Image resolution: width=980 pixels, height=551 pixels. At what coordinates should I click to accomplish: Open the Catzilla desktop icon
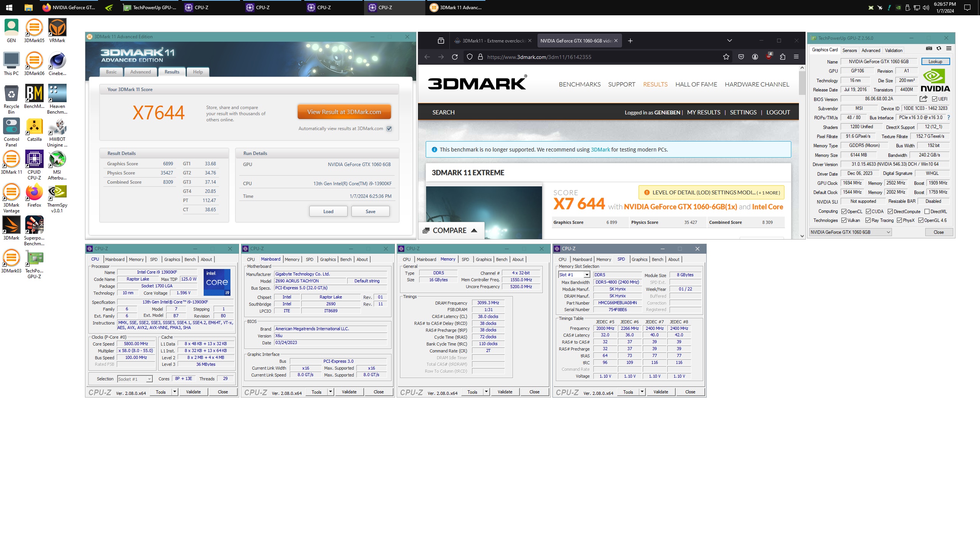coord(34,129)
